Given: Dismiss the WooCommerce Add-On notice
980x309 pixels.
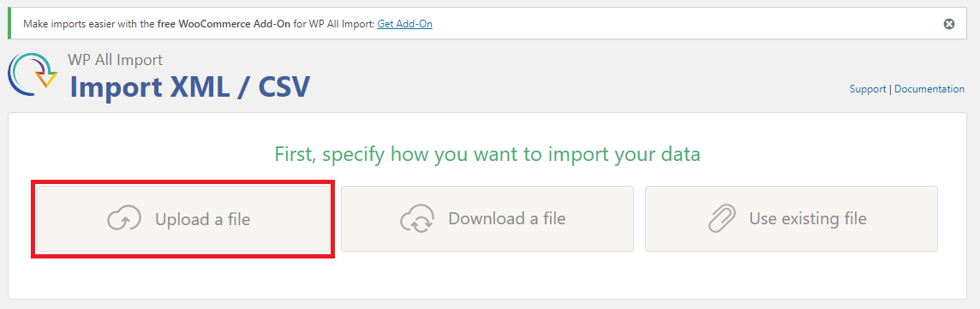Looking at the screenshot, I should 949,24.
